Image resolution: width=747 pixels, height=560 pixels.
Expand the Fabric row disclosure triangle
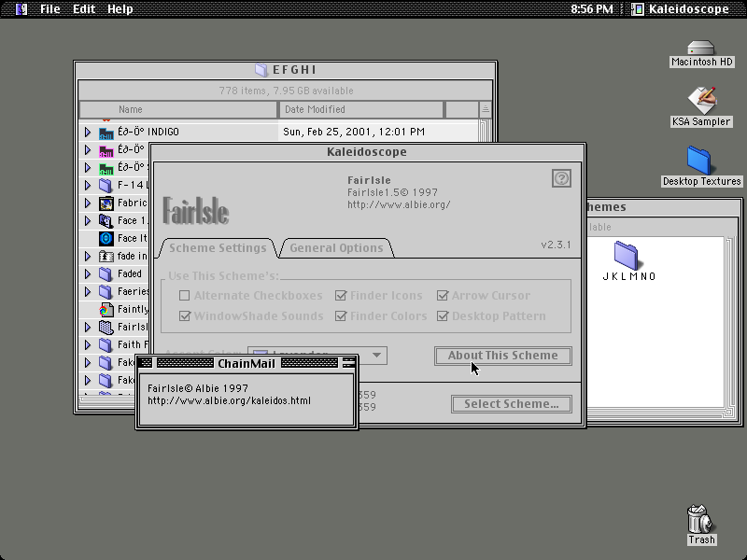coord(88,203)
